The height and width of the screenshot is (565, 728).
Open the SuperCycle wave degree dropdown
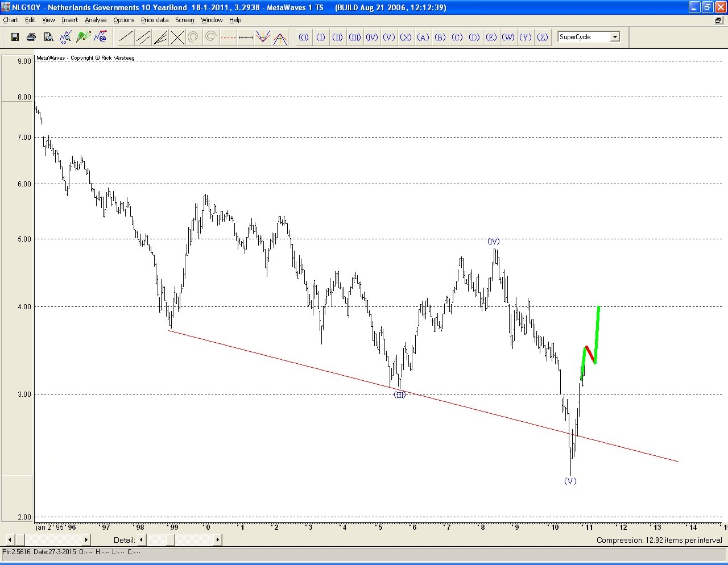(x=615, y=37)
